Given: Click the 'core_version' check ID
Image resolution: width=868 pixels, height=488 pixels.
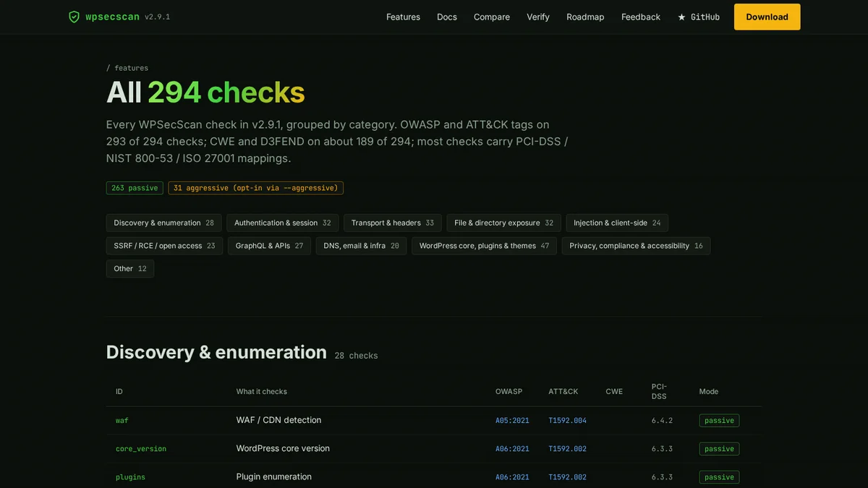Looking at the screenshot, I should click(x=141, y=449).
